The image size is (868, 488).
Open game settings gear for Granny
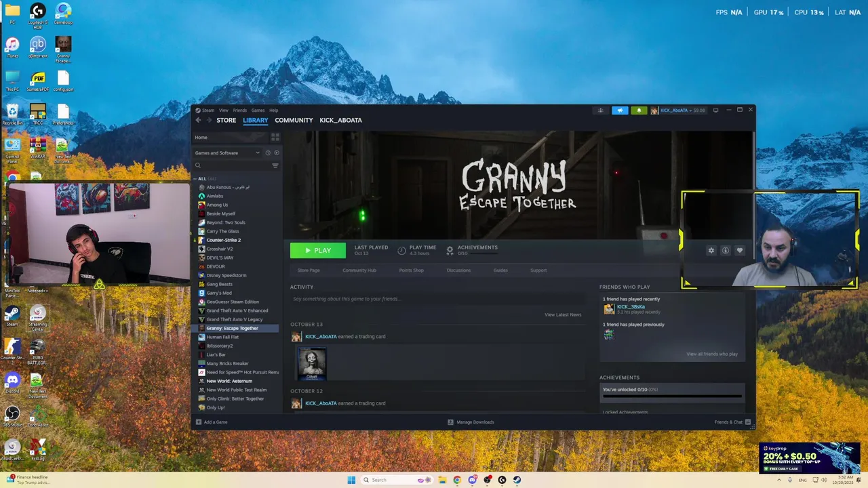coord(711,251)
